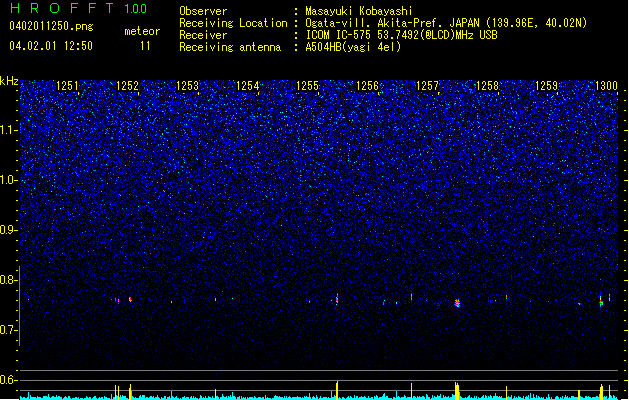Click the meteor echo streak near 1255
Screen dimensions: 629x400
click(337, 299)
